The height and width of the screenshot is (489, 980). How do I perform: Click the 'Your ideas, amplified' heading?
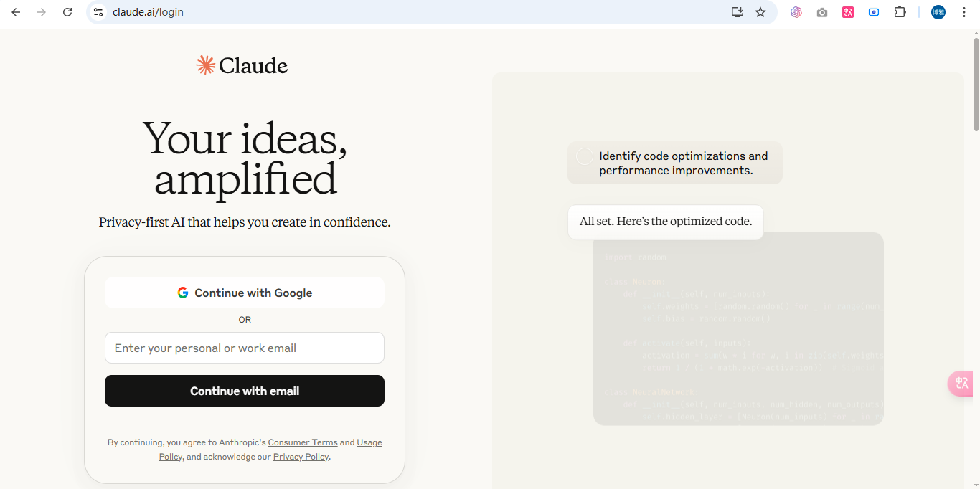click(x=245, y=158)
